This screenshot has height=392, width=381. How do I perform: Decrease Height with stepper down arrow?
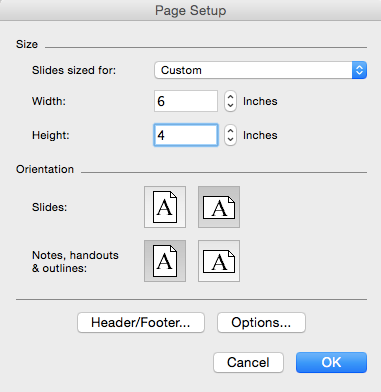(x=230, y=140)
